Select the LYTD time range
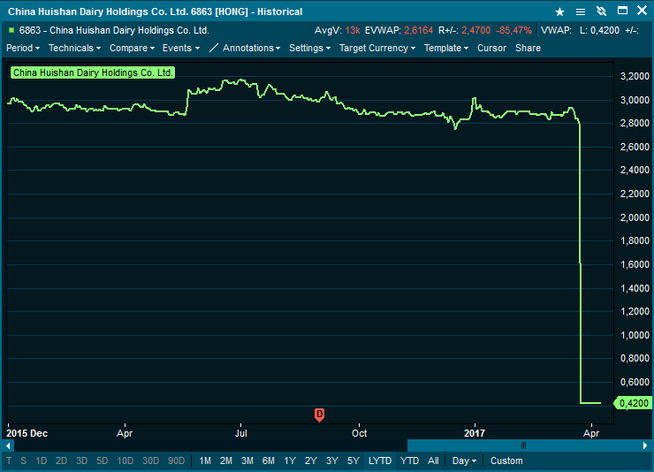This screenshot has height=472, width=654. [x=380, y=461]
